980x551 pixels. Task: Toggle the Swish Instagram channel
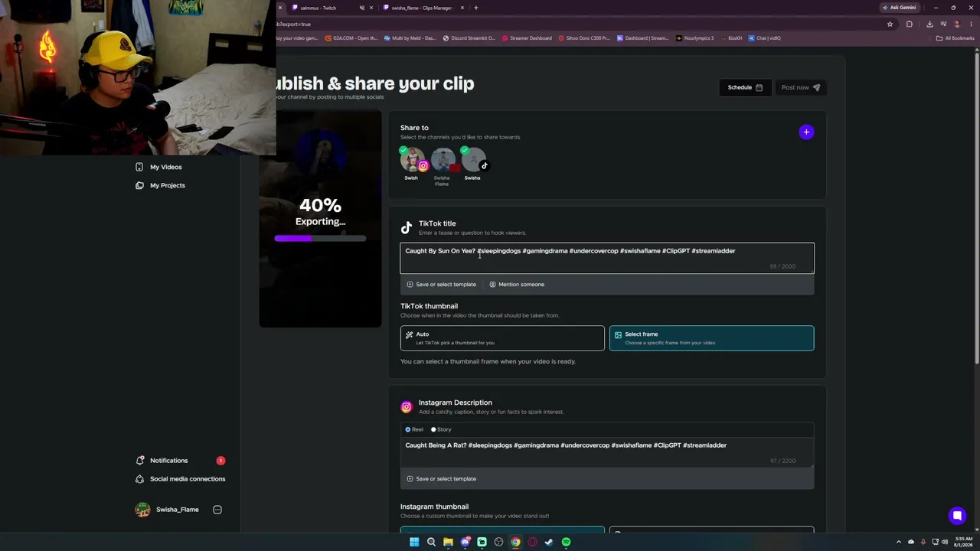pyautogui.click(x=412, y=161)
